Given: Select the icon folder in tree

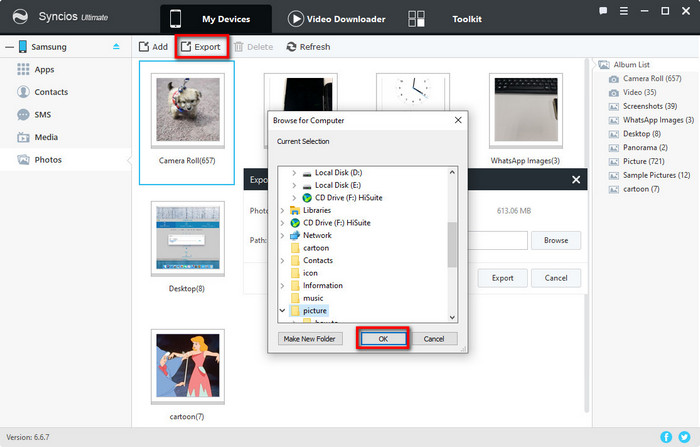Looking at the screenshot, I should coord(310,273).
